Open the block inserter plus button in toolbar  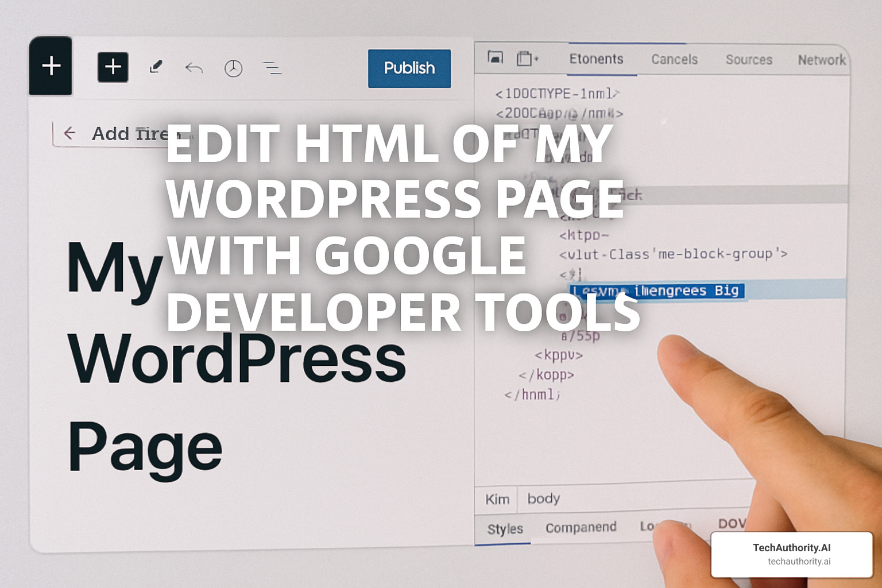[113, 67]
